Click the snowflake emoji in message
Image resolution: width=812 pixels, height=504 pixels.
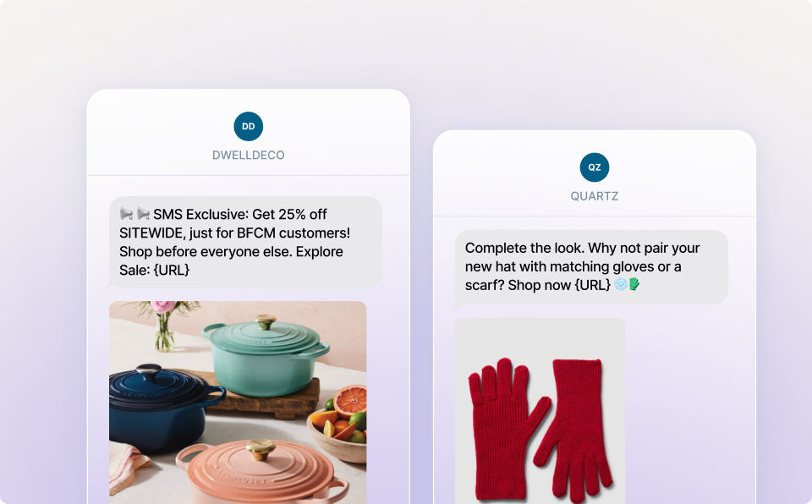point(620,284)
